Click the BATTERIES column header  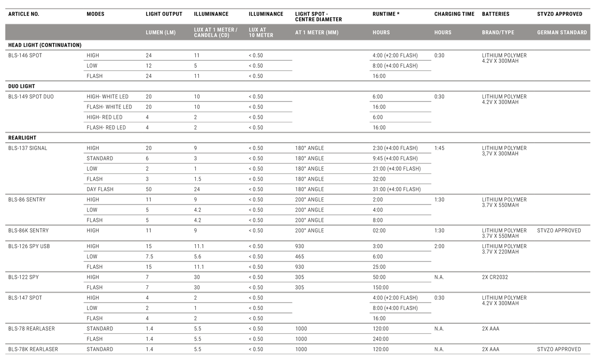(x=495, y=14)
